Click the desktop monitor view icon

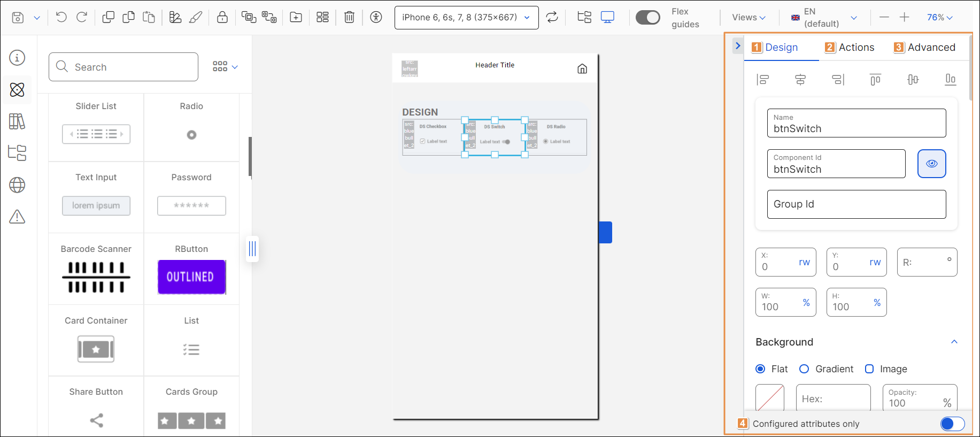click(x=607, y=17)
